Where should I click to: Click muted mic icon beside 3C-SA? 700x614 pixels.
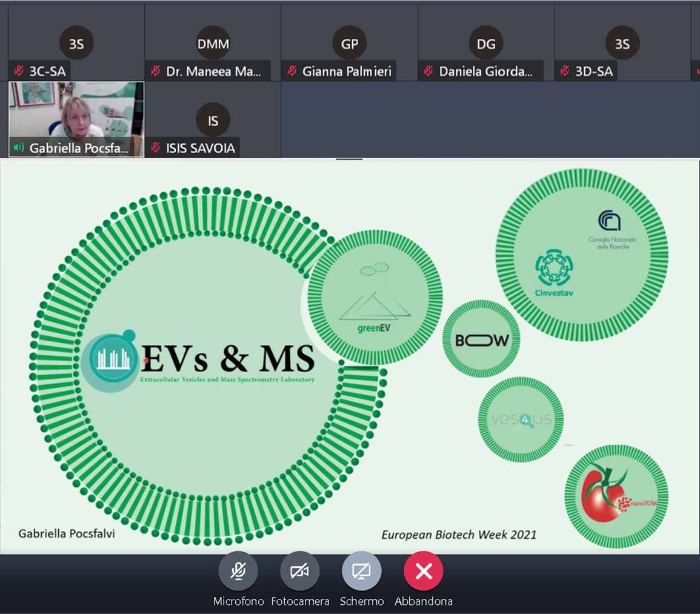coord(19,70)
